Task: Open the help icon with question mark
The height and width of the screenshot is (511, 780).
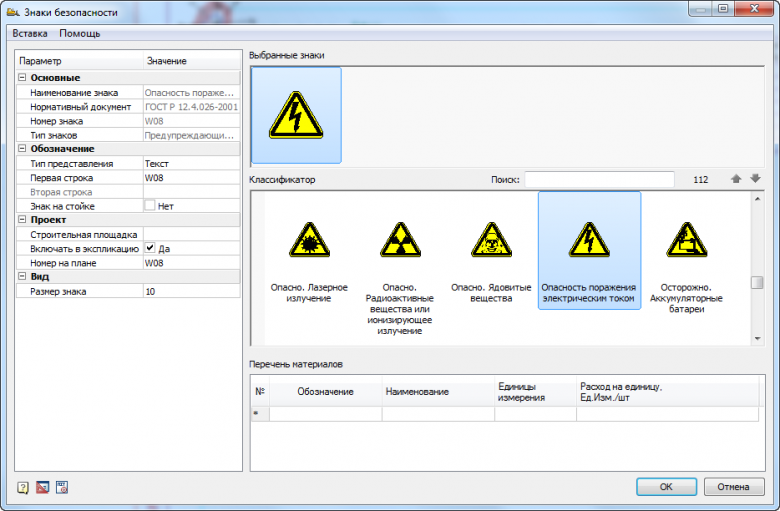Action: pyautogui.click(x=23, y=488)
